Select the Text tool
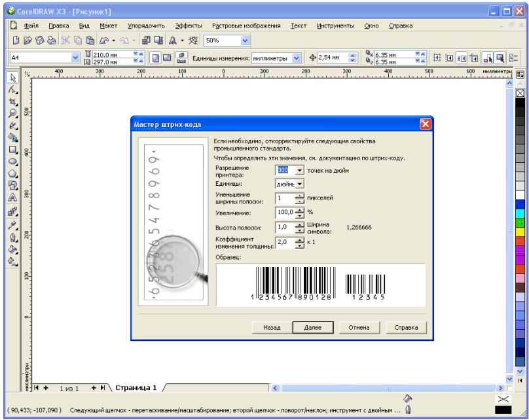Screen dimensions: 529x420 click(12, 198)
